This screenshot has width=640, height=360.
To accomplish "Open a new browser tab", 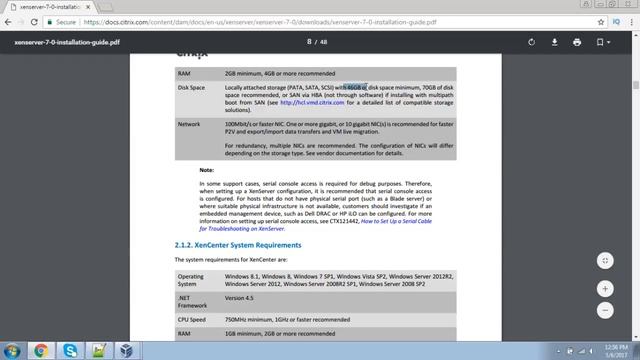I will (x=105, y=7).
